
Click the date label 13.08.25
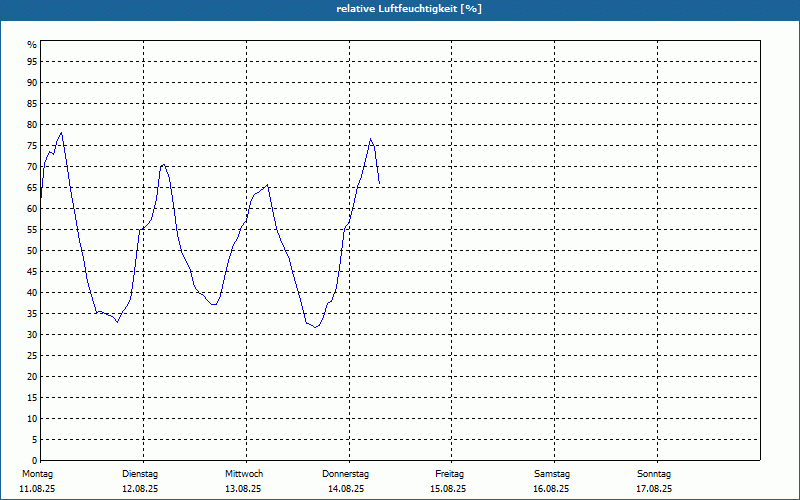click(x=243, y=489)
